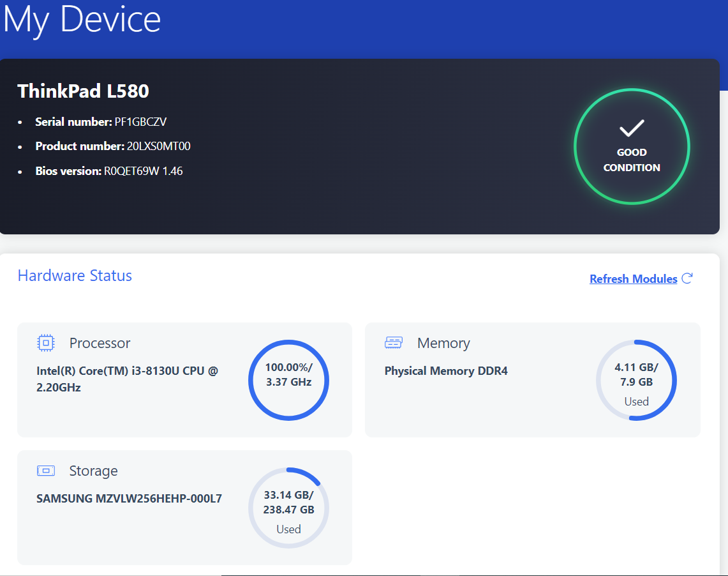The height and width of the screenshot is (576, 728).
Task: Click the Memory module icon
Action: (x=394, y=343)
